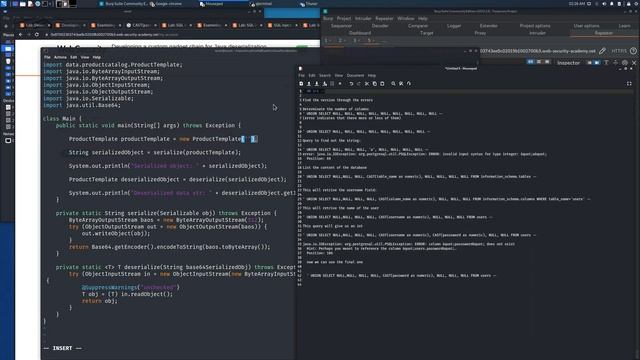This screenshot has height=360, width=640.
Task: Click the Undo icon in Mousepad toolbar
Action: coord(351,84)
